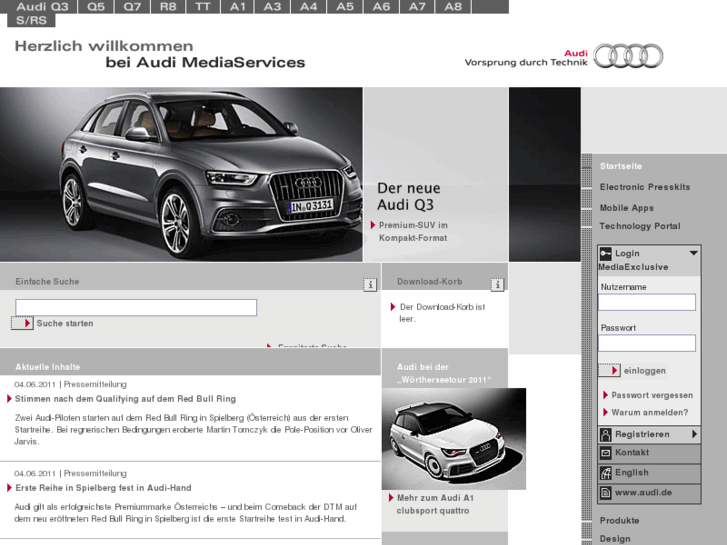Click the Passwort vergessen link
The width and height of the screenshot is (727, 545).
tap(652, 395)
